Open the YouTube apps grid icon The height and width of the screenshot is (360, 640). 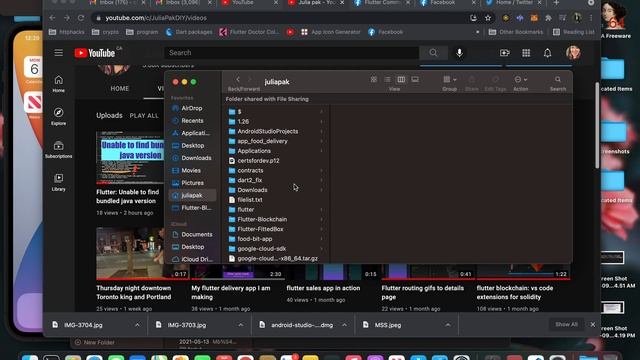coord(526,53)
